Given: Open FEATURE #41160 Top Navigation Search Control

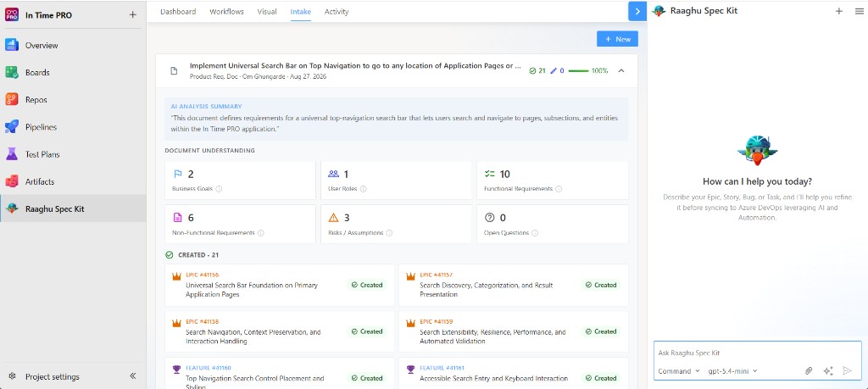Looking at the screenshot, I should [280, 374].
